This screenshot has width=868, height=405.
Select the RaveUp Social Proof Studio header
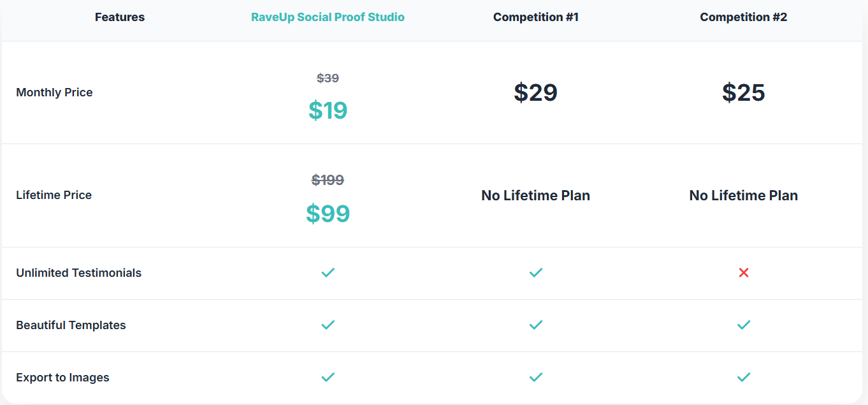click(328, 17)
